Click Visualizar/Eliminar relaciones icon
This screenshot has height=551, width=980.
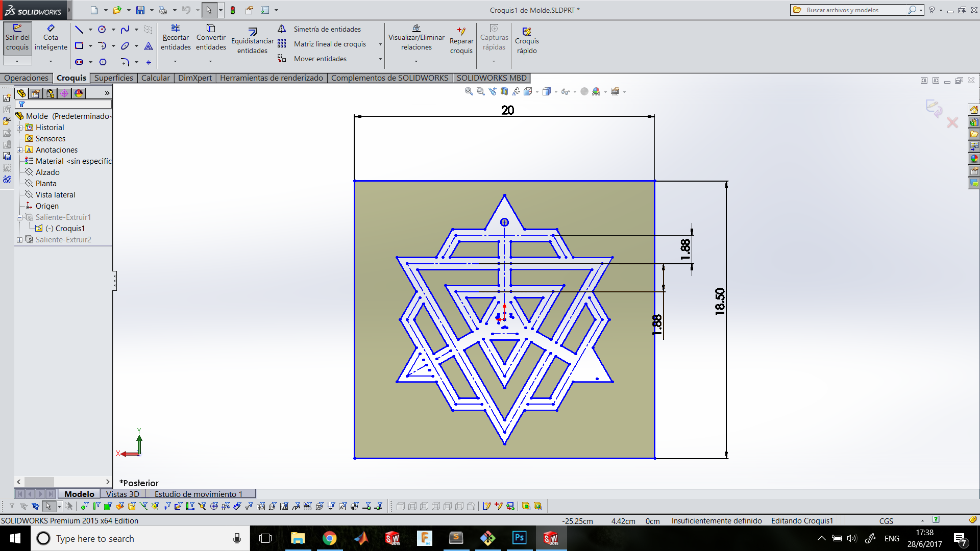click(416, 28)
